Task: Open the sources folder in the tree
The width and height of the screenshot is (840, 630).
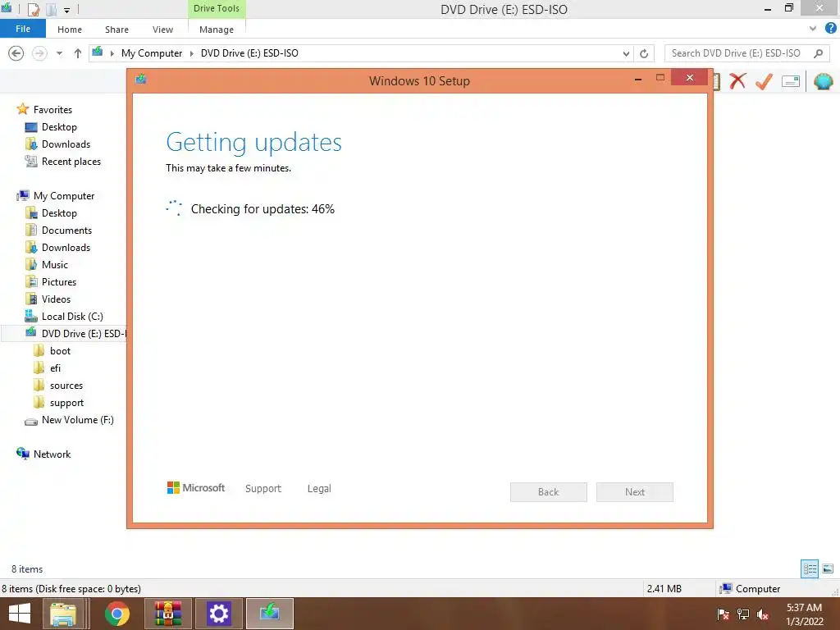Action: click(66, 386)
